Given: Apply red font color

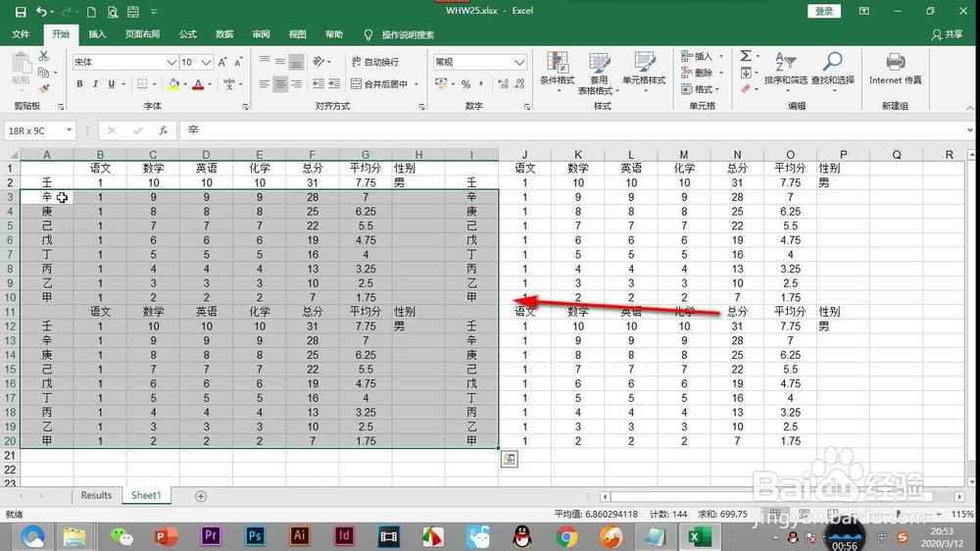Looking at the screenshot, I should 198,83.
